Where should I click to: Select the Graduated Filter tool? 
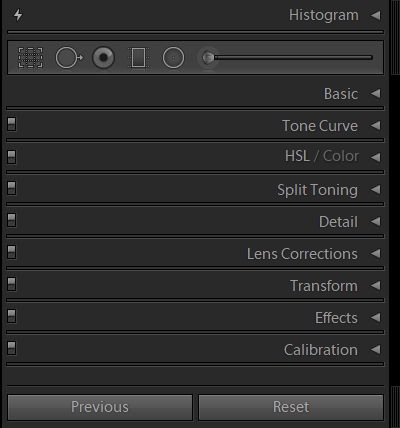[x=138, y=58]
